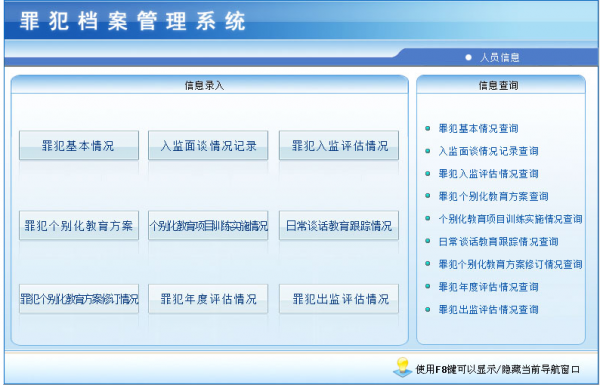
Task: Go to 罪犯个别化教育方案修订情况查询 link
Action: click(x=510, y=264)
